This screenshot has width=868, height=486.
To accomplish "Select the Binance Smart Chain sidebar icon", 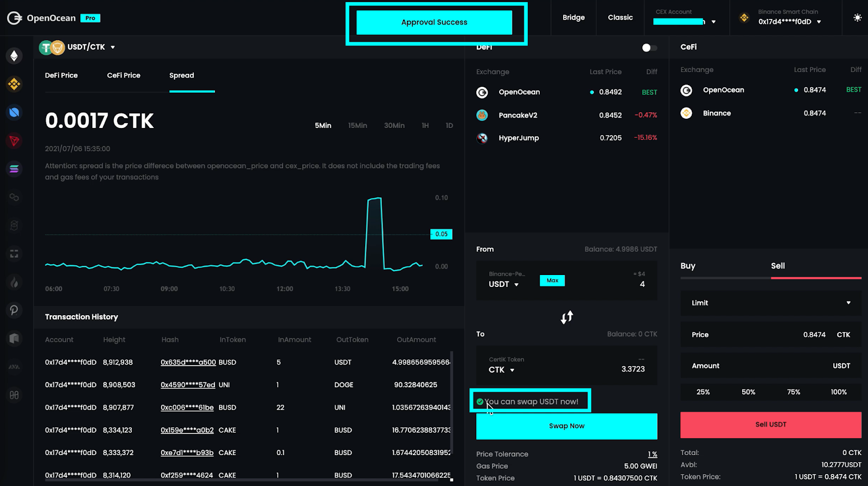I will (14, 84).
